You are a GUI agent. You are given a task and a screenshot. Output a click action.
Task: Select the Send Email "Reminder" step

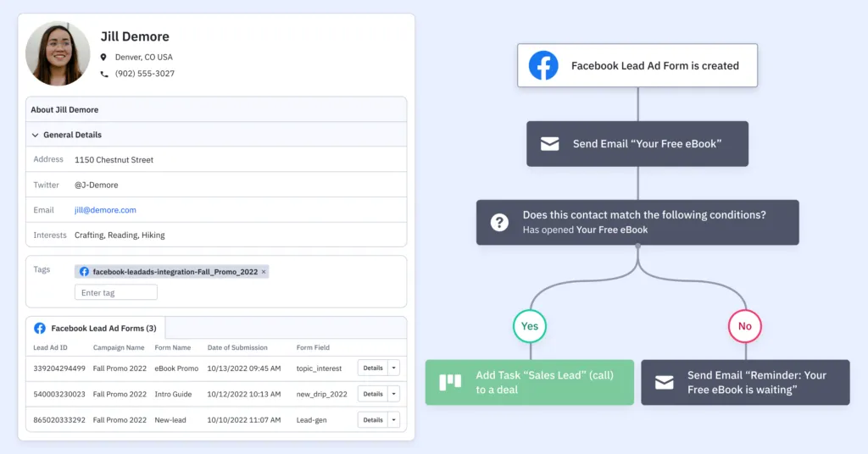click(x=745, y=382)
